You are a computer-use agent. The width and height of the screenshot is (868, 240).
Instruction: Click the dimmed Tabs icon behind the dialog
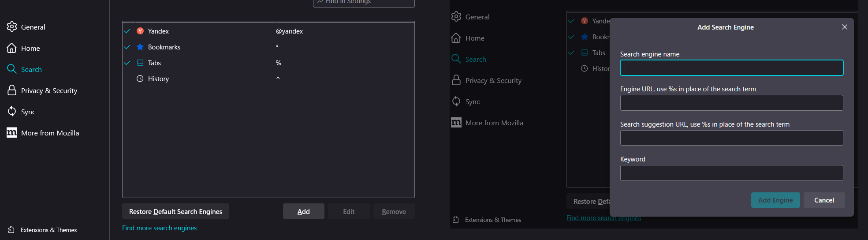[585, 53]
